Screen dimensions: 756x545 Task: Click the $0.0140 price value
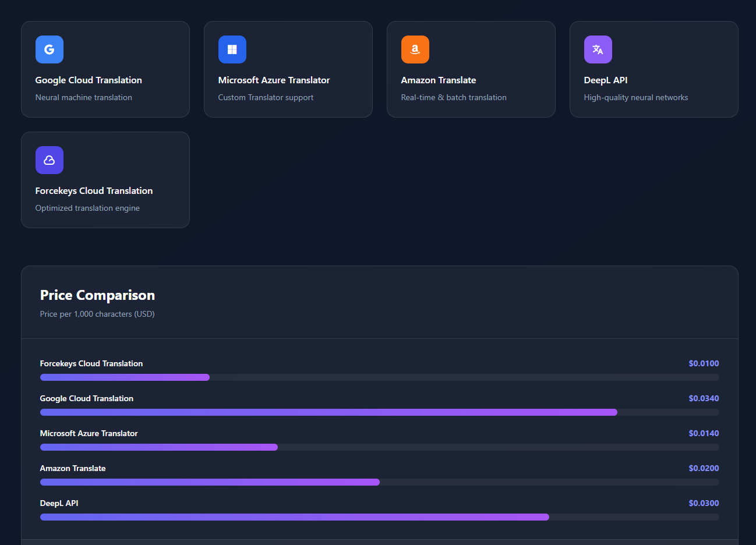pos(704,433)
